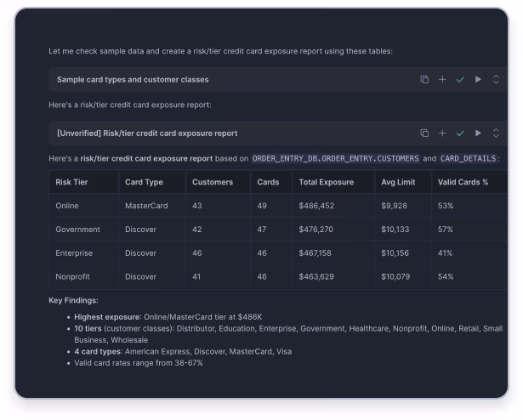Click the Card Type column header

tap(145, 182)
